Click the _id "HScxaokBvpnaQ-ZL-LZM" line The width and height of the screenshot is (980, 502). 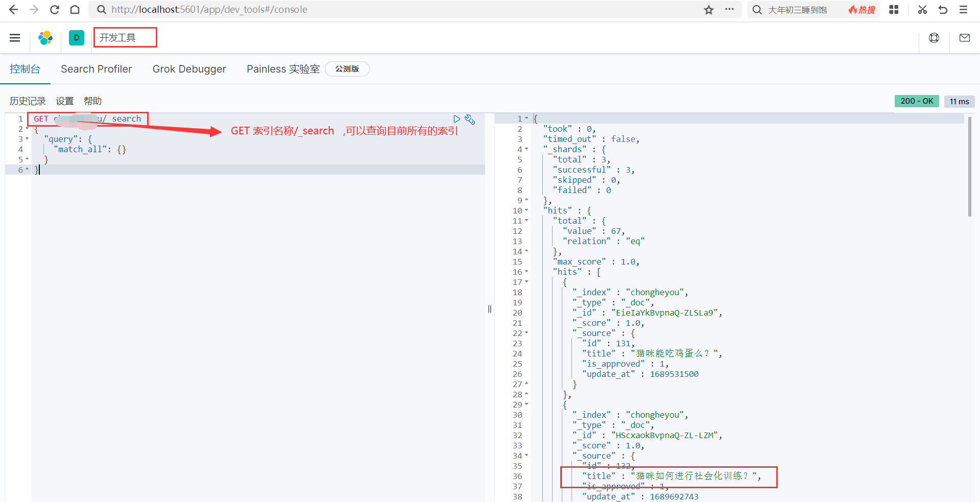click(647, 435)
